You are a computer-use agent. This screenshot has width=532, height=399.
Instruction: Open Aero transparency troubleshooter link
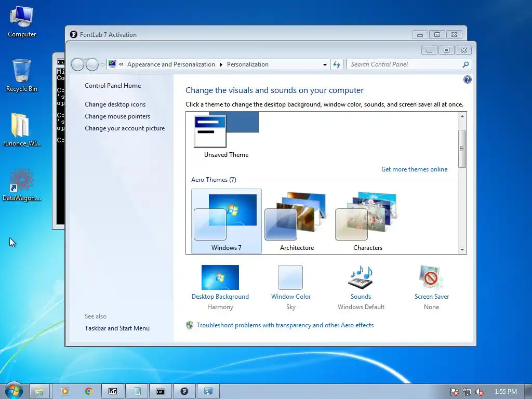pyautogui.click(x=285, y=325)
